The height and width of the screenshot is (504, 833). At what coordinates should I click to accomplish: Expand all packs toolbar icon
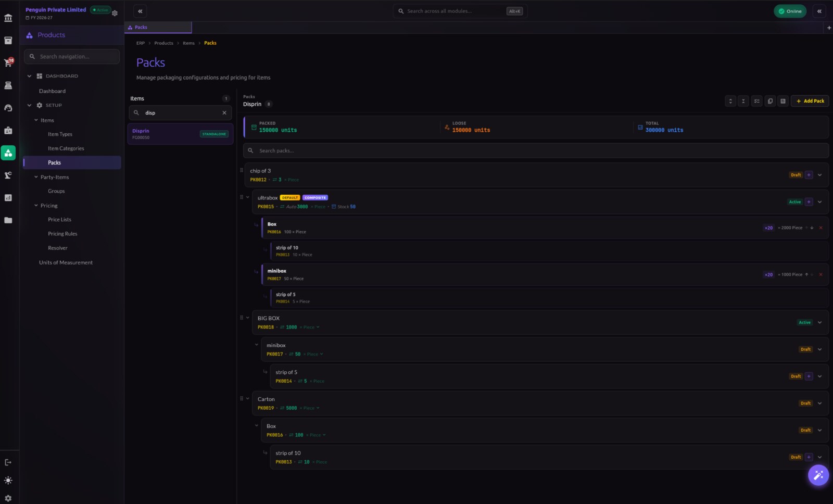point(730,101)
